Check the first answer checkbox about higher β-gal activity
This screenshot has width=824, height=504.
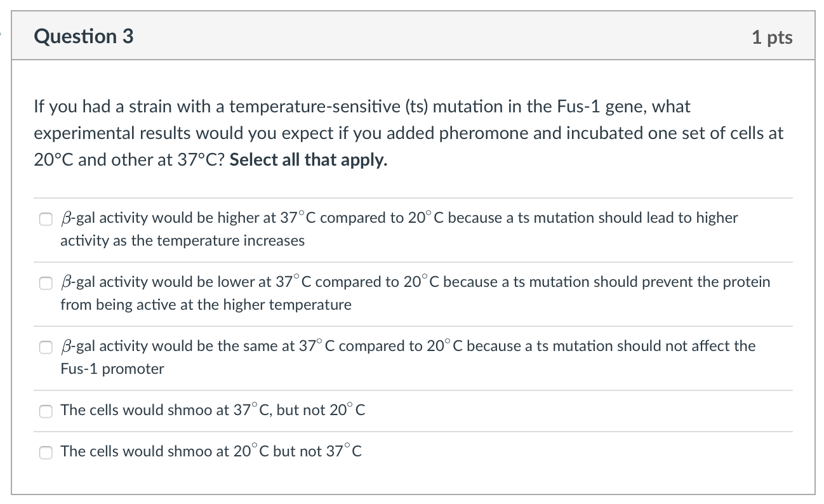[x=46, y=219]
